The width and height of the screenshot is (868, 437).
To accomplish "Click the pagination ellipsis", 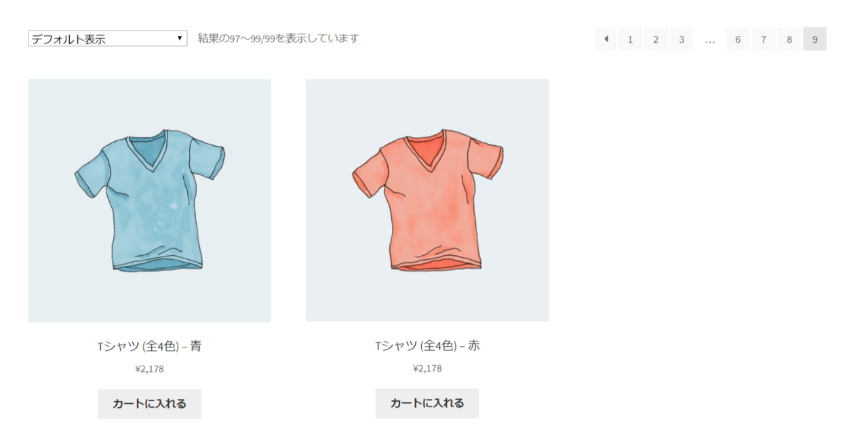I will (x=710, y=40).
